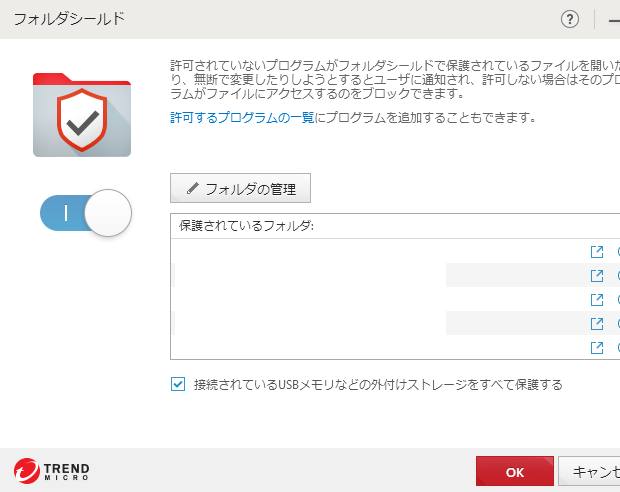Screen dimensions: 620x492
Task: Click the Folder Shield folder icon
Action: [x=82, y=113]
